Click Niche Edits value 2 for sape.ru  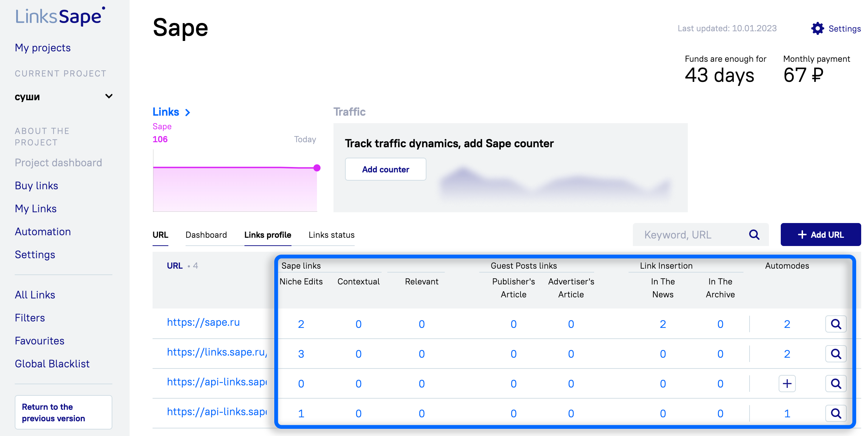(x=301, y=324)
